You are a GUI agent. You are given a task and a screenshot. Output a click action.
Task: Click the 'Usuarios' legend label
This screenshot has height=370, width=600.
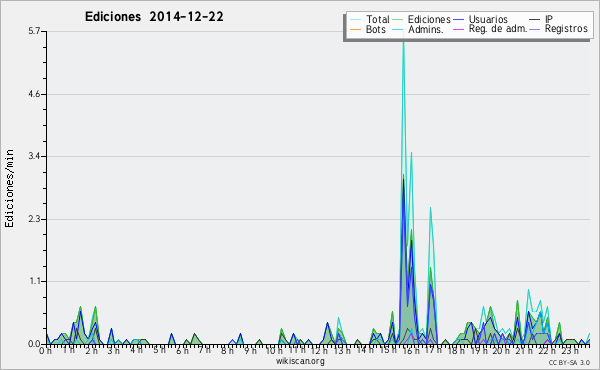coord(488,19)
